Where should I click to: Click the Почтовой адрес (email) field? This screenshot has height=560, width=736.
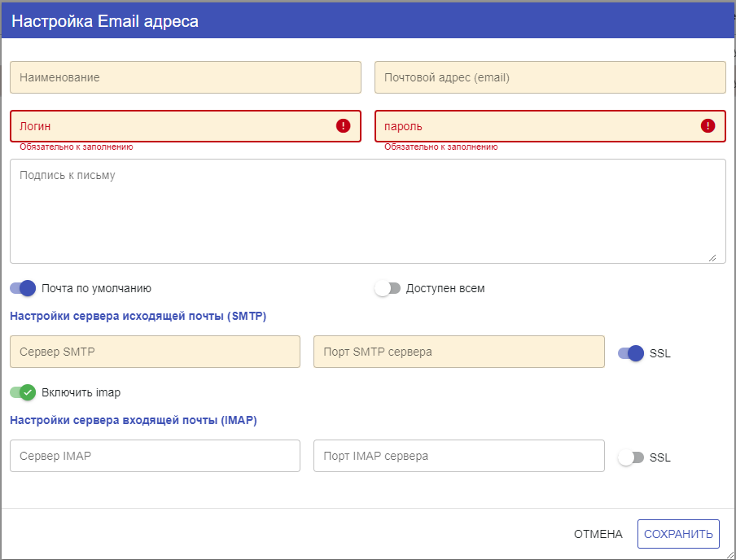(x=550, y=77)
